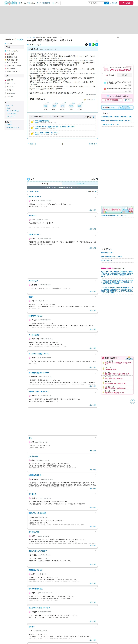138x644 pixels.
Task: Click the red トピ作成 button
Action: (x=126, y=3)
